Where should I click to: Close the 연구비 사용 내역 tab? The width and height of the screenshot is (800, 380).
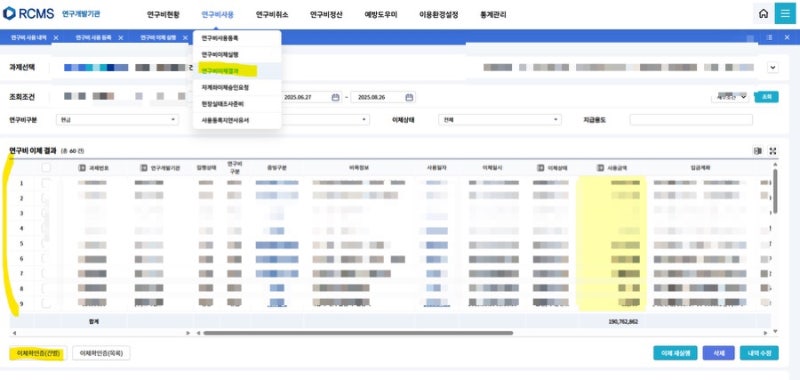56,38
